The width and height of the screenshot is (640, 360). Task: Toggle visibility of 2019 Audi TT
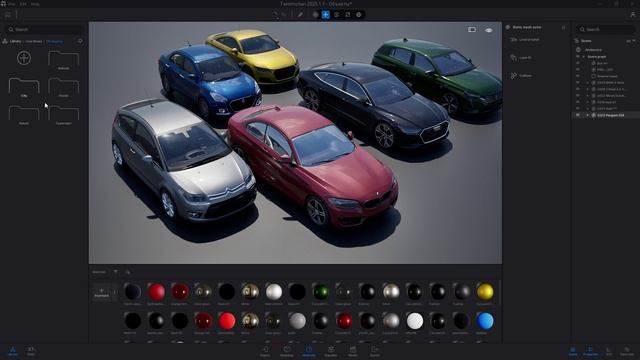578,109
